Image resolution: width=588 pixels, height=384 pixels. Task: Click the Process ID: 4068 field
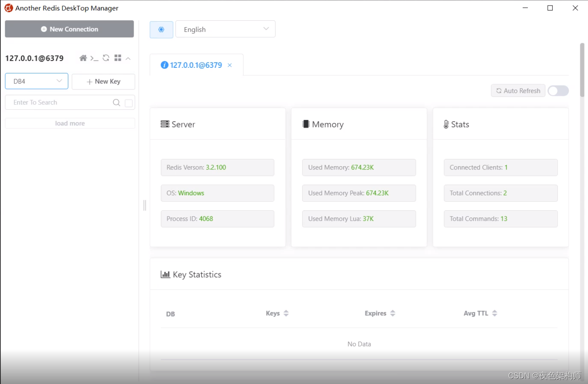(217, 219)
